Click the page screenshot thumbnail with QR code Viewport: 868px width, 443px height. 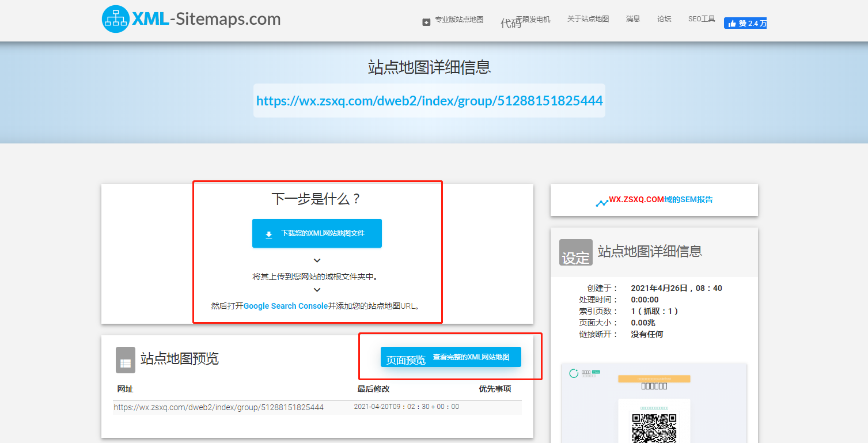coord(654,403)
